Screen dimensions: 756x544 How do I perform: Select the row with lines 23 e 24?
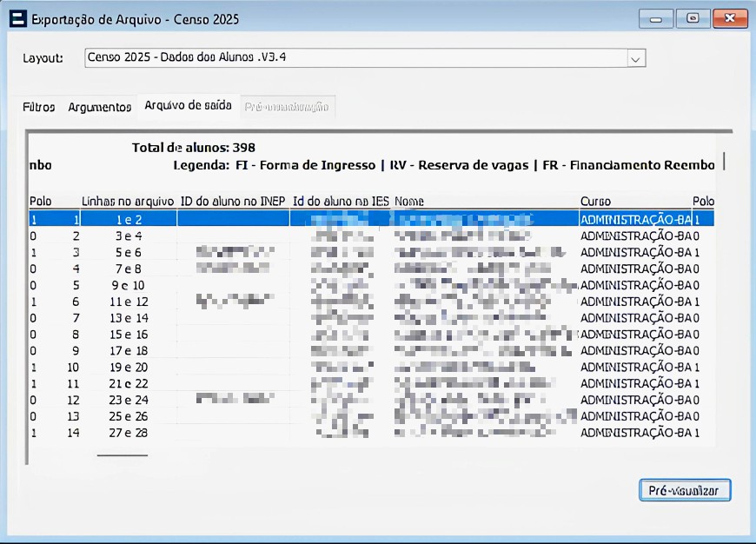coord(371,400)
